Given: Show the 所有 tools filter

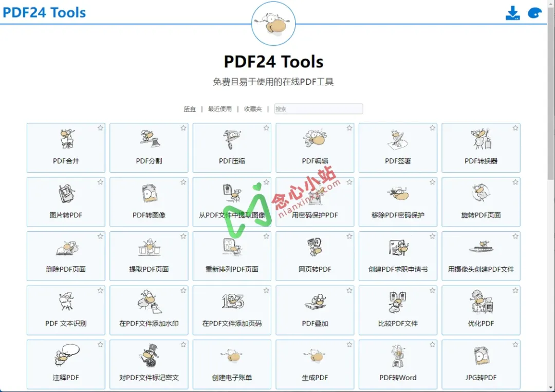Looking at the screenshot, I should click(x=190, y=109).
